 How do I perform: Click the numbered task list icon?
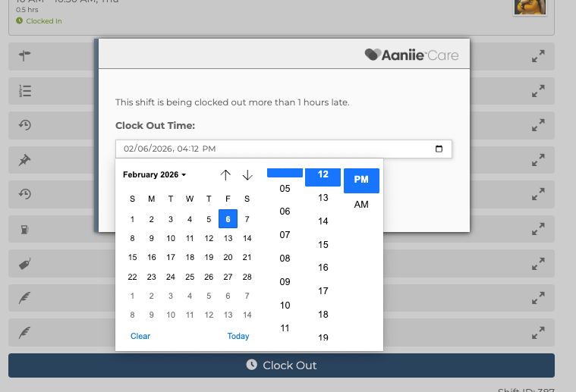pyautogui.click(x=24, y=91)
